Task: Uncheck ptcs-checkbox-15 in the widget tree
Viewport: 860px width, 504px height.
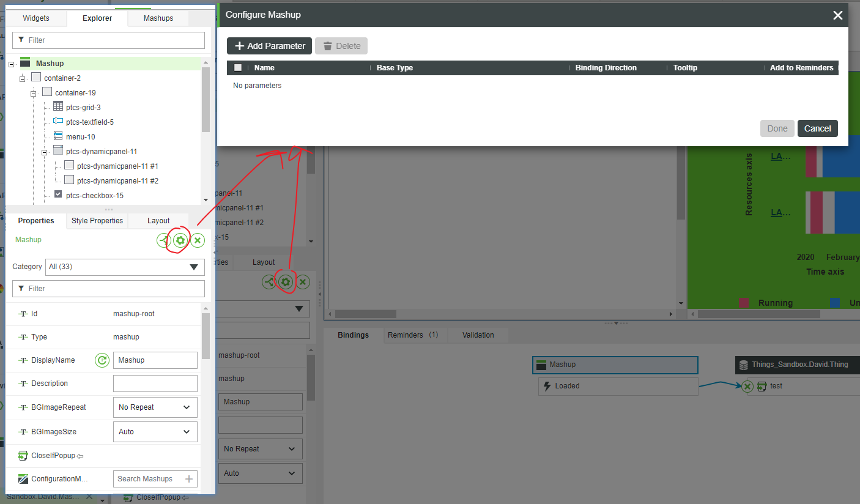Action: coord(57,194)
